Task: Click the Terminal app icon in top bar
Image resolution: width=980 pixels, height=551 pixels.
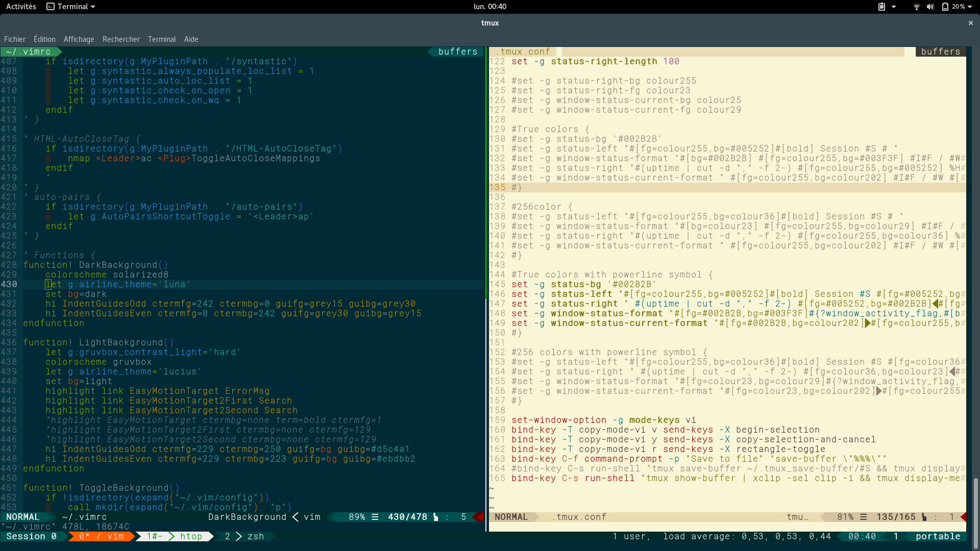Action: (x=50, y=7)
